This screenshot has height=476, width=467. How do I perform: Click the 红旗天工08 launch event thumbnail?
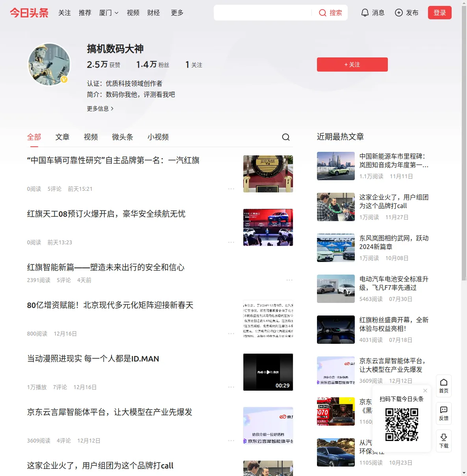click(268, 227)
